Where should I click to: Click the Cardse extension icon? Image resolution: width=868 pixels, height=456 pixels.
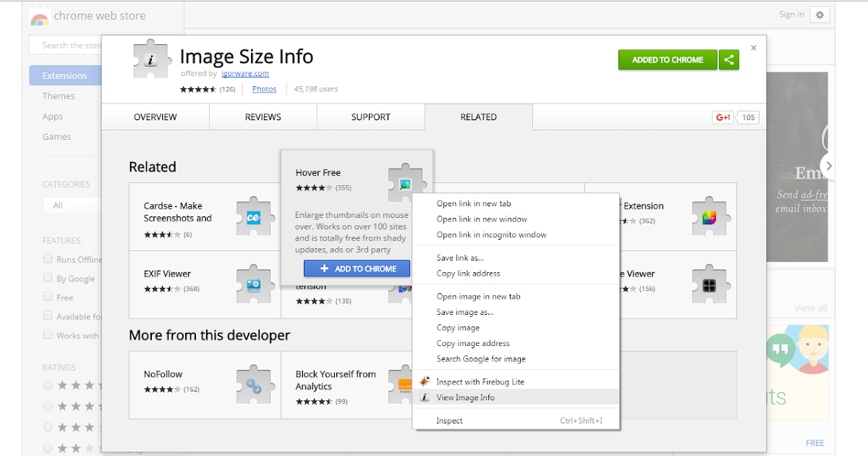[x=254, y=216]
